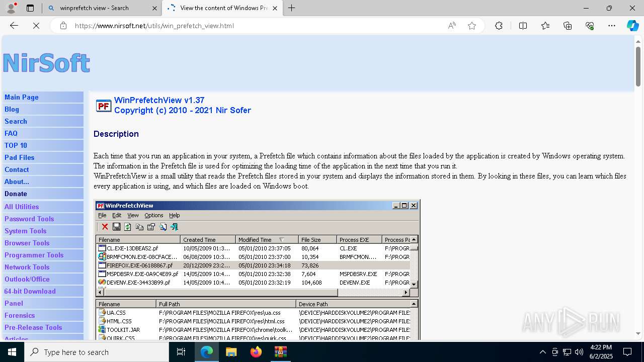The image size is (644, 362).
Task: Open Browser Tools link
Action: pyautogui.click(x=27, y=243)
